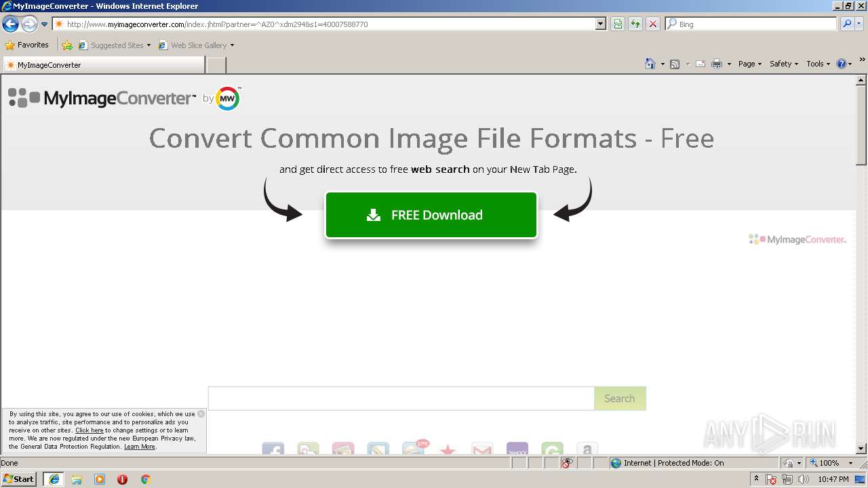The height and width of the screenshot is (488, 868).
Task: Open Chrome browser taskbar icon
Action: (145, 479)
